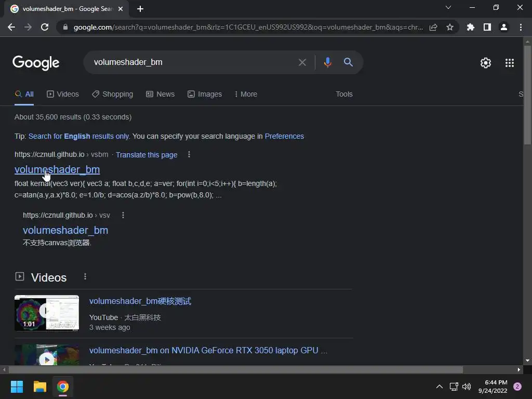Open options for cznull.github.io vsv result
The image size is (532, 399).
pyautogui.click(x=123, y=215)
